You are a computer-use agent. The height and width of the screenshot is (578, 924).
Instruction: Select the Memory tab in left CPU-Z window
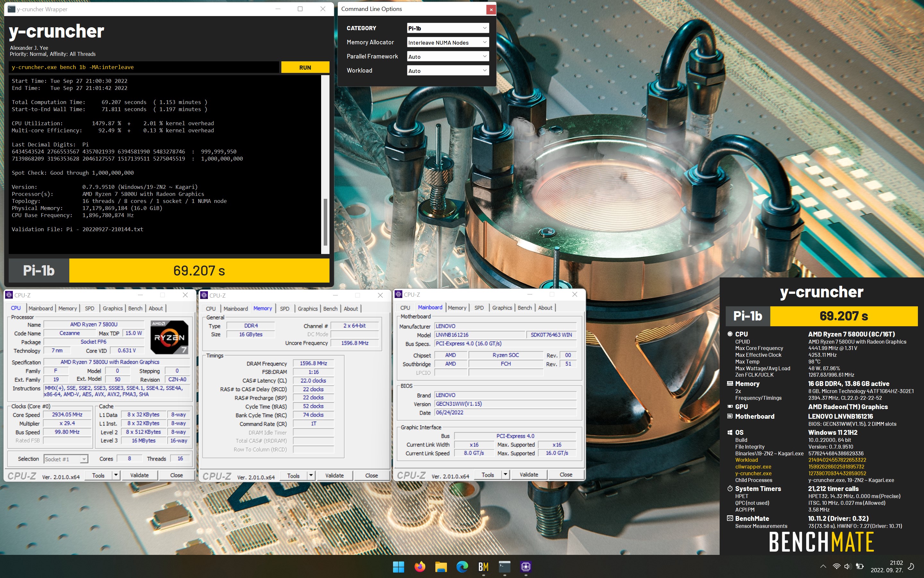(x=68, y=309)
